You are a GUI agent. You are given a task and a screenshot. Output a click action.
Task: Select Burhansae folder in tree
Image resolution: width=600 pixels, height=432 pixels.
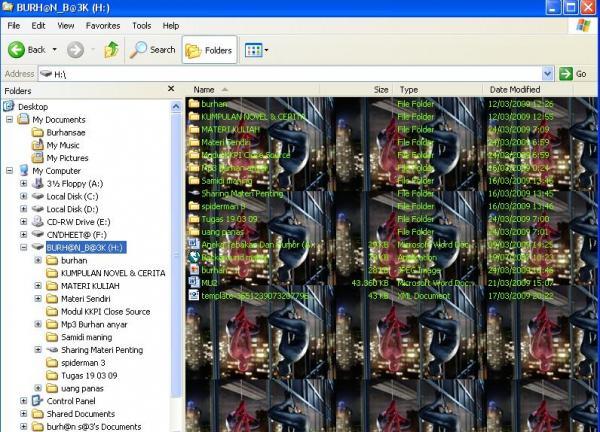pyautogui.click(x=66, y=132)
